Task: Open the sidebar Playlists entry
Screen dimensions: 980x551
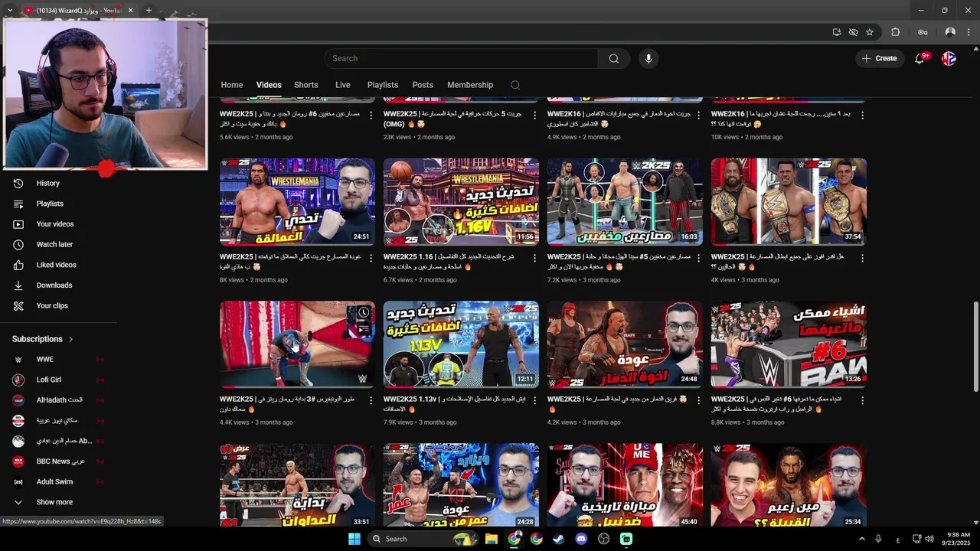Action: pyautogui.click(x=50, y=204)
